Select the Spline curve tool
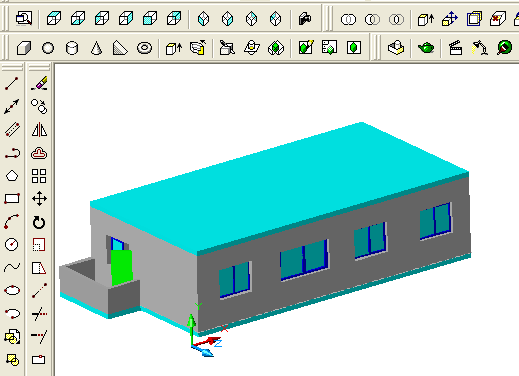Screen dimensions: 519x376 (x=12, y=267)
